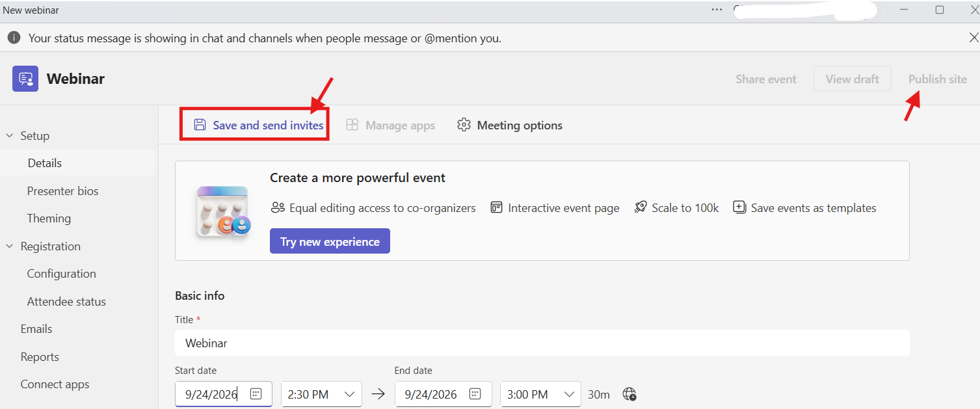Open Reports in the sidebar
Viewport: 980px width, 409px height.
(40, 357)
